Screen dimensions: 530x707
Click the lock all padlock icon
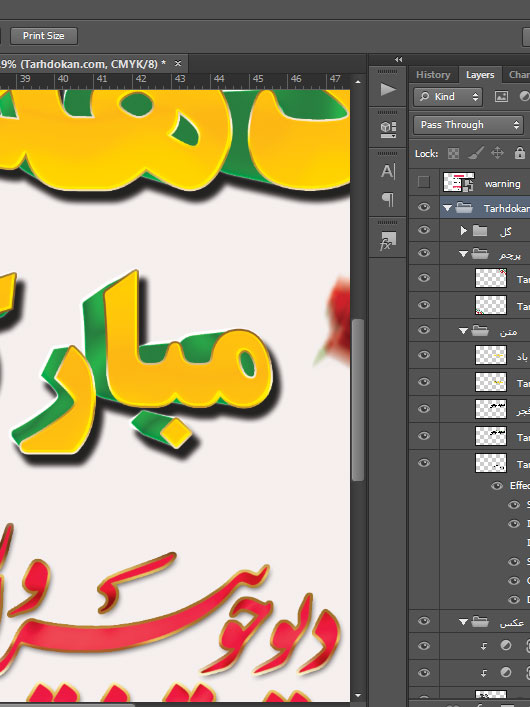tap(520, 153)
